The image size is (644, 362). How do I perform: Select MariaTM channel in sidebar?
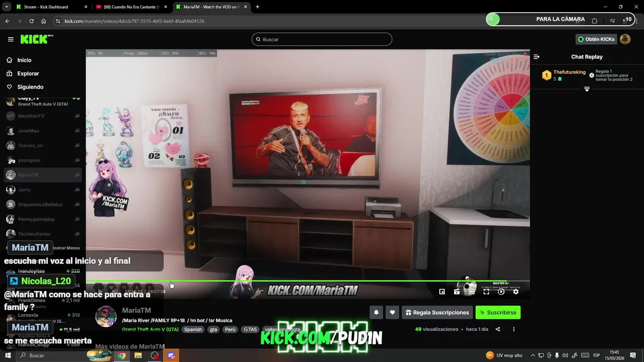click(43, 175)
